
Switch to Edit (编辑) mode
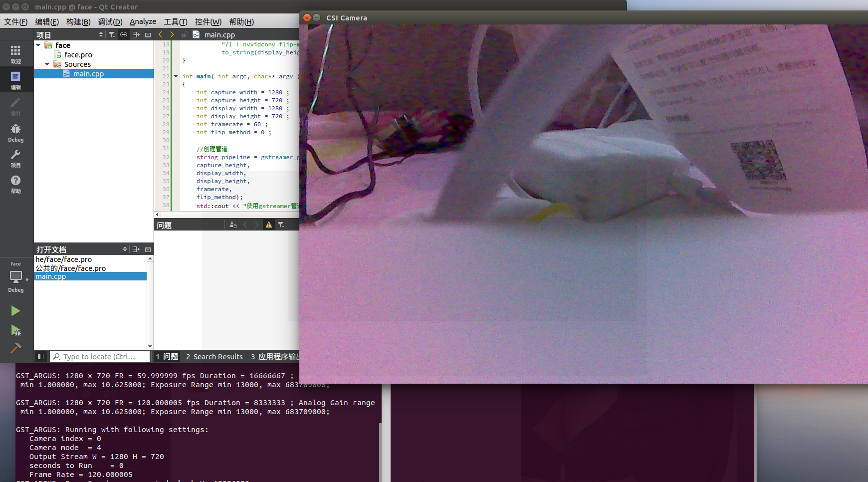[15, 80]
